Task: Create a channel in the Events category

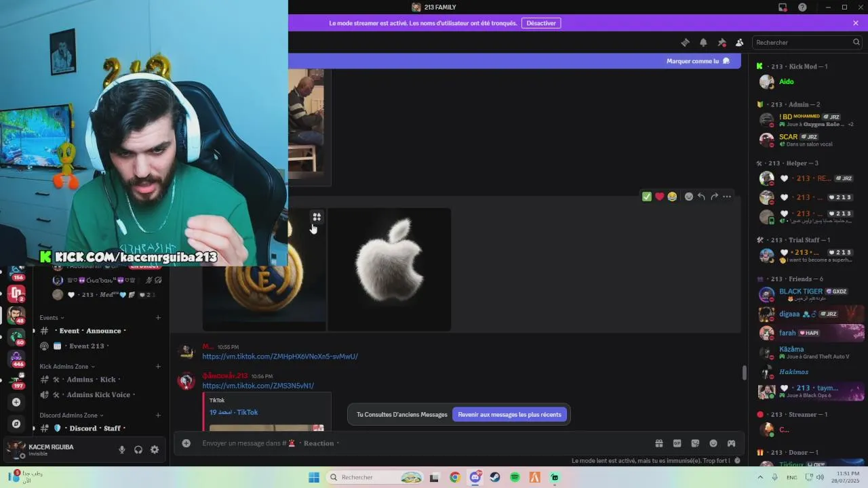Action: tap(158, 317)
